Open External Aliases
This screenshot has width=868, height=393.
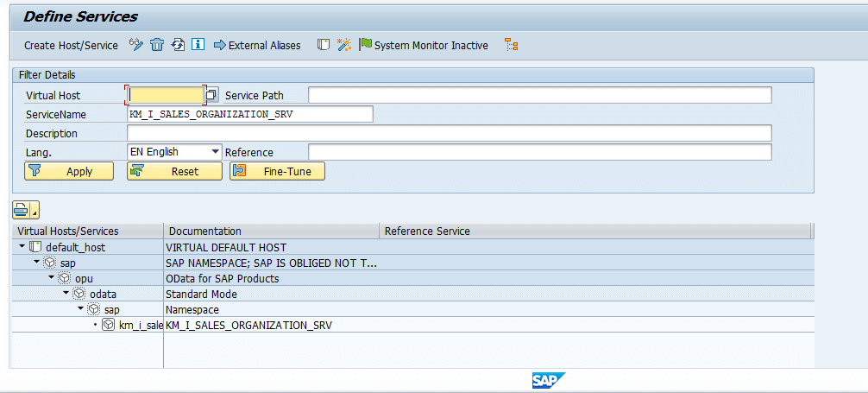click(x=257, y=46)
